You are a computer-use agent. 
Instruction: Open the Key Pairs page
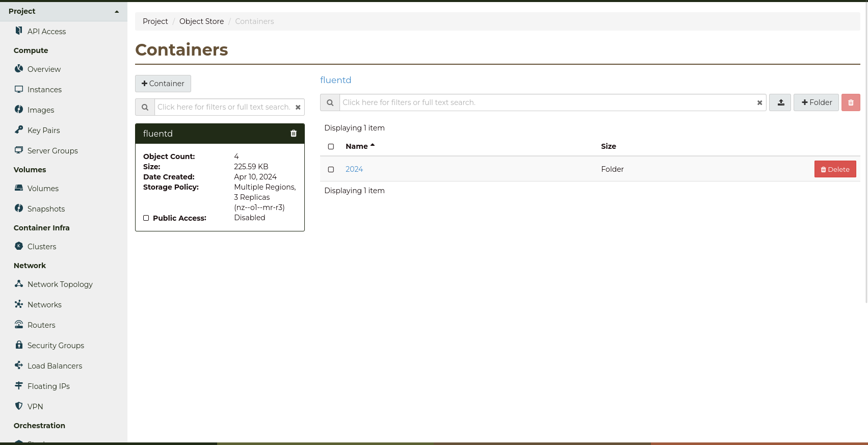click(43, 130)
